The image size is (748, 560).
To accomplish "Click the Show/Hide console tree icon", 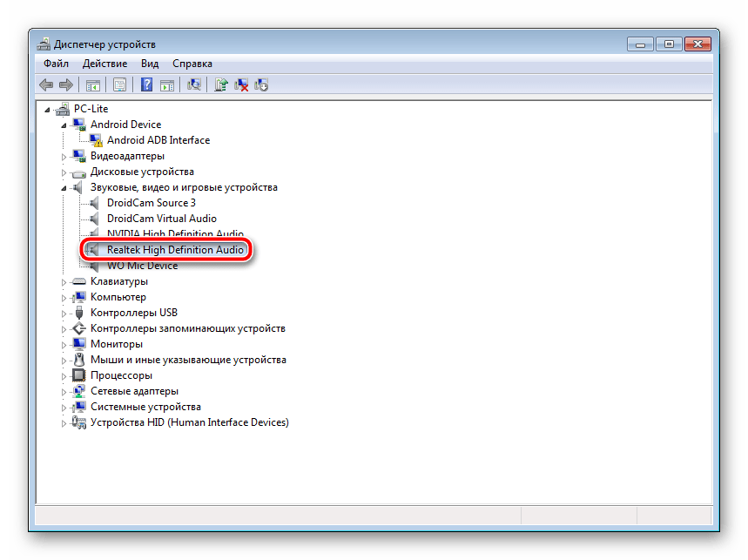I will click(91, 84).
